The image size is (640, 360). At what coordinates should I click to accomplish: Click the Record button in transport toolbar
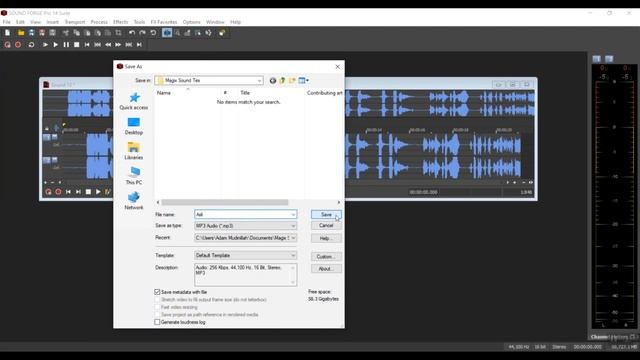pyautogui.click(x=18, y=44)
